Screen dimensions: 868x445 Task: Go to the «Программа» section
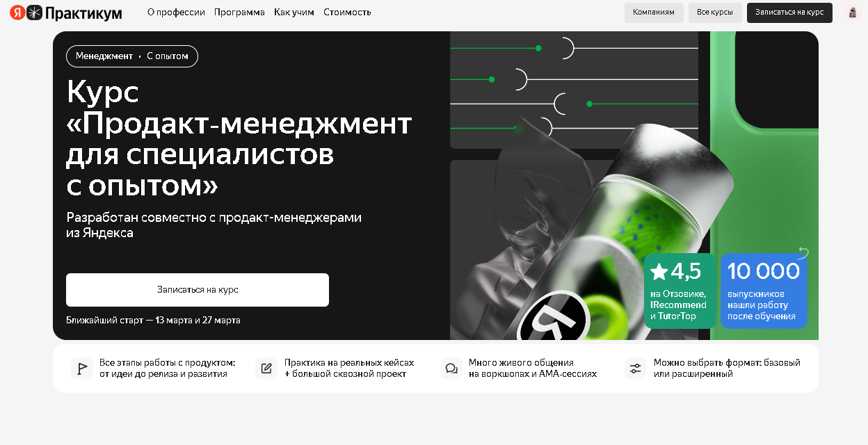[239, 13]
